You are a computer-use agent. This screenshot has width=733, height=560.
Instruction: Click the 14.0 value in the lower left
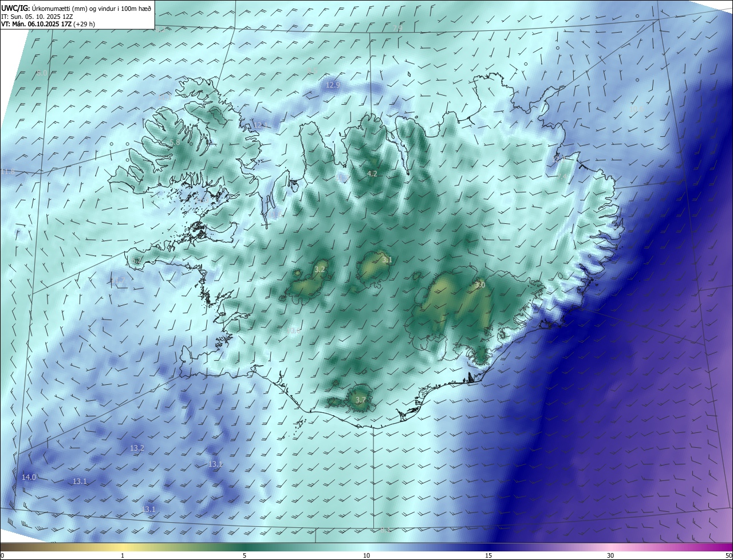coord(29,477)
